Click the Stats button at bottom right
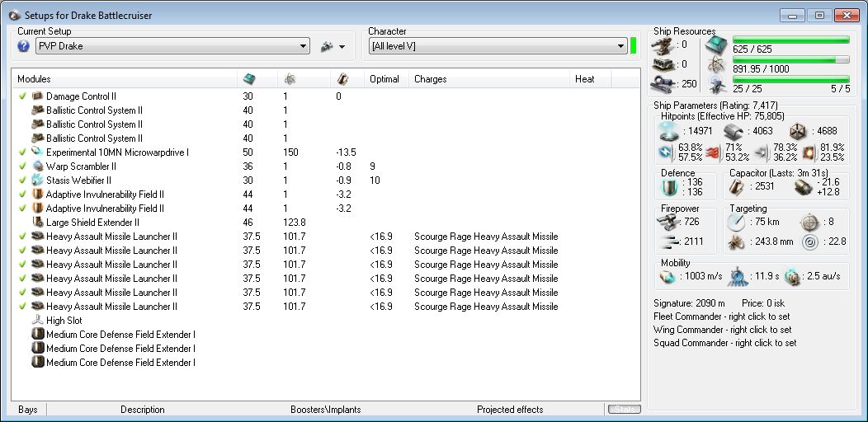This screenshot has height=422, width=868. click(625, 410)
